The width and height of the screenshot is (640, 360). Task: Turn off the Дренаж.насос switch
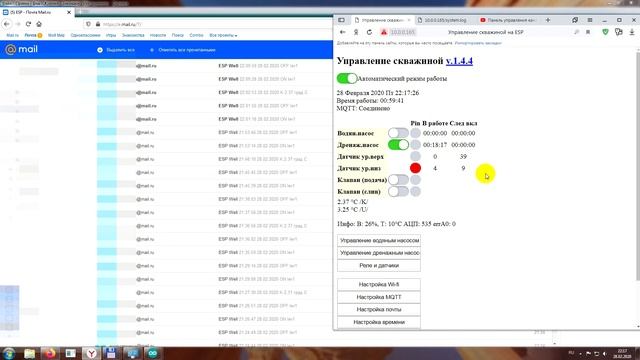click(398, 144)
